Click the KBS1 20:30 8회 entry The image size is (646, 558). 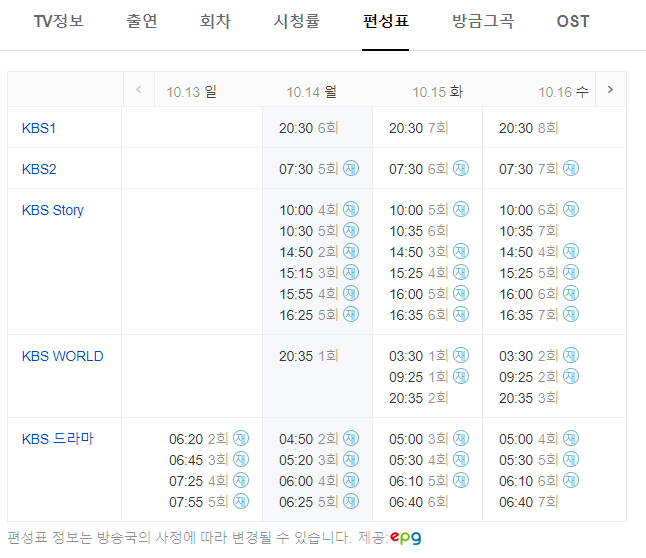[529, 128]
